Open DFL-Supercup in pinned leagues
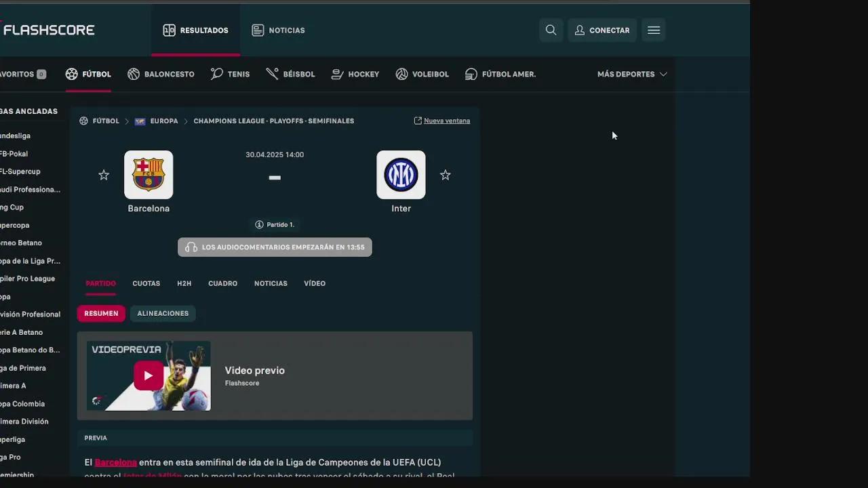Viewport: 868px width, 488px height. coord(20,171)
